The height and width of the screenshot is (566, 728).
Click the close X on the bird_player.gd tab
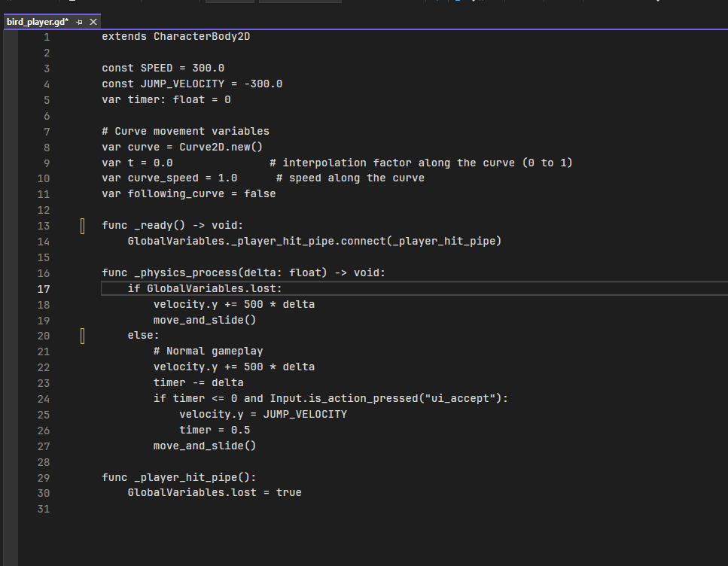(x=93, y=22)
